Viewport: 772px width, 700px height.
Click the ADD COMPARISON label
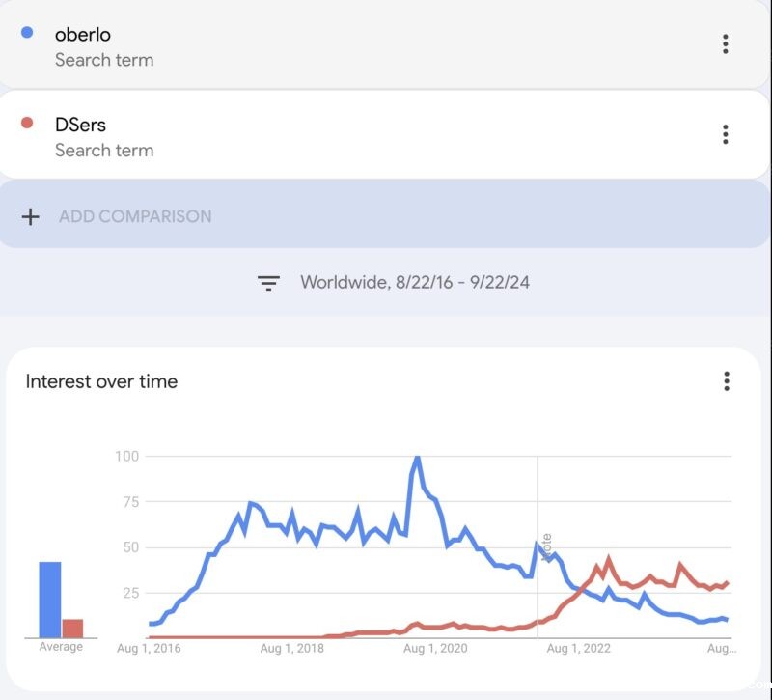135,216
